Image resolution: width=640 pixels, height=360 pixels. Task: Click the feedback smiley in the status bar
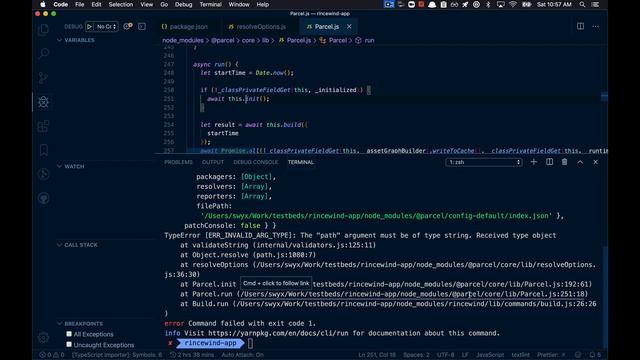click(578, 355)
